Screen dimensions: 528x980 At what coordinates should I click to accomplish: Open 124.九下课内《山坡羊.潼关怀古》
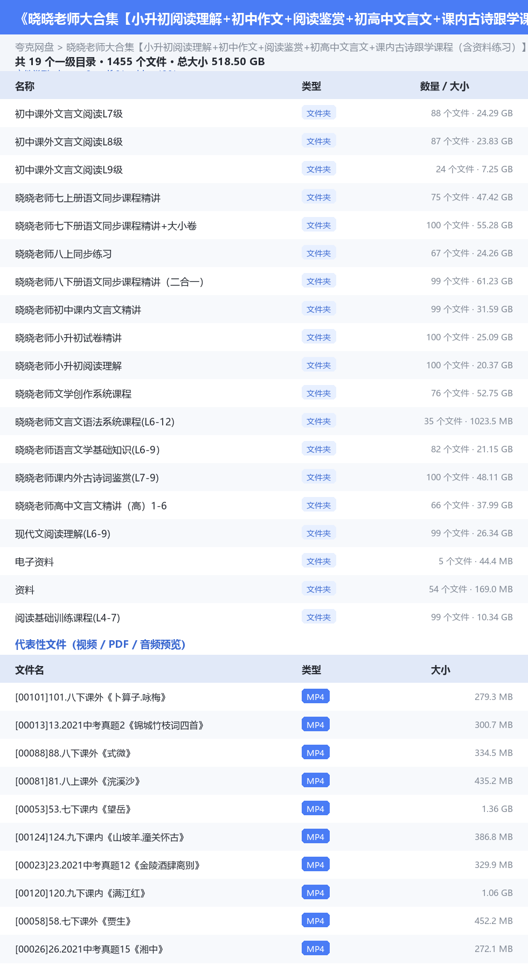(x=101, y=837)
